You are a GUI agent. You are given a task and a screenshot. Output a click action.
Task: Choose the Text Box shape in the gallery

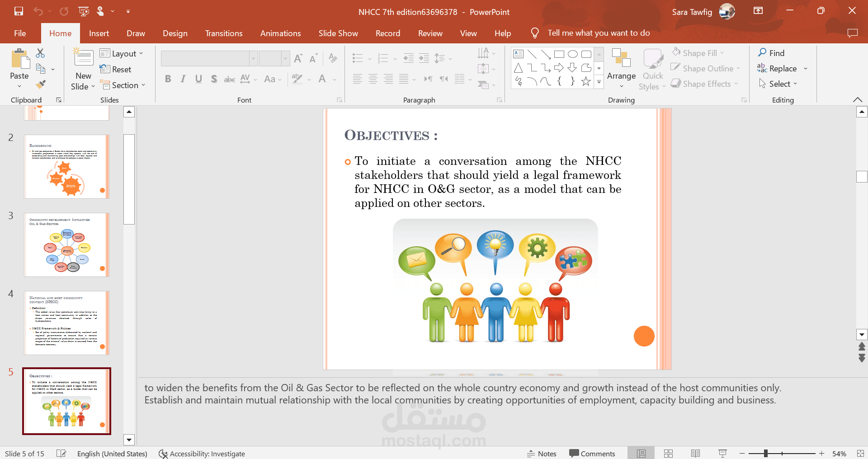pyautogui.click(x=519, y=54)
